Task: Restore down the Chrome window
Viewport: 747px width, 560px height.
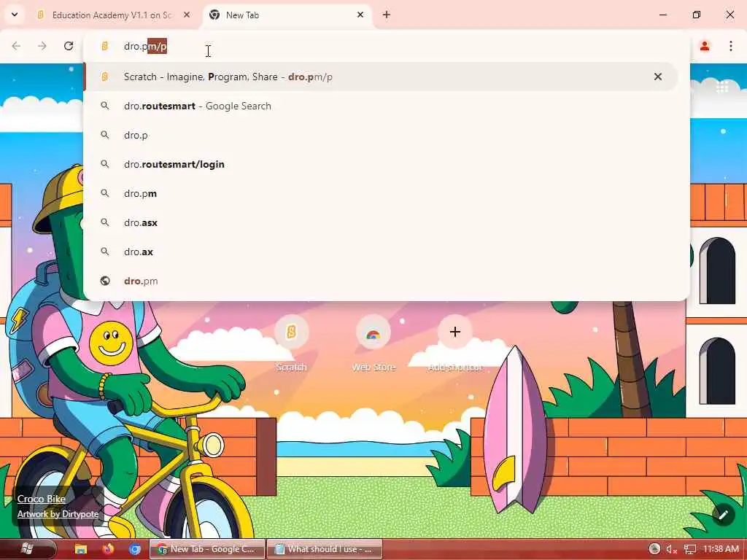Action: click(x=697, y=15)
